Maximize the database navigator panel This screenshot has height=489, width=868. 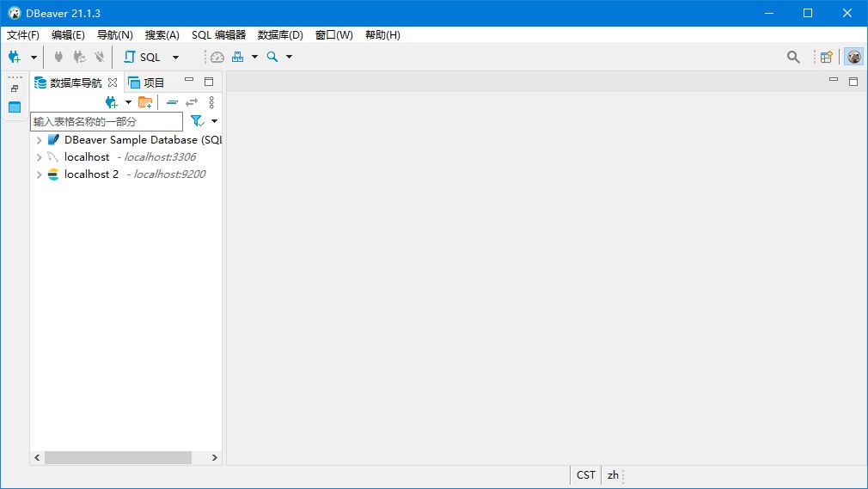point(209,82)
